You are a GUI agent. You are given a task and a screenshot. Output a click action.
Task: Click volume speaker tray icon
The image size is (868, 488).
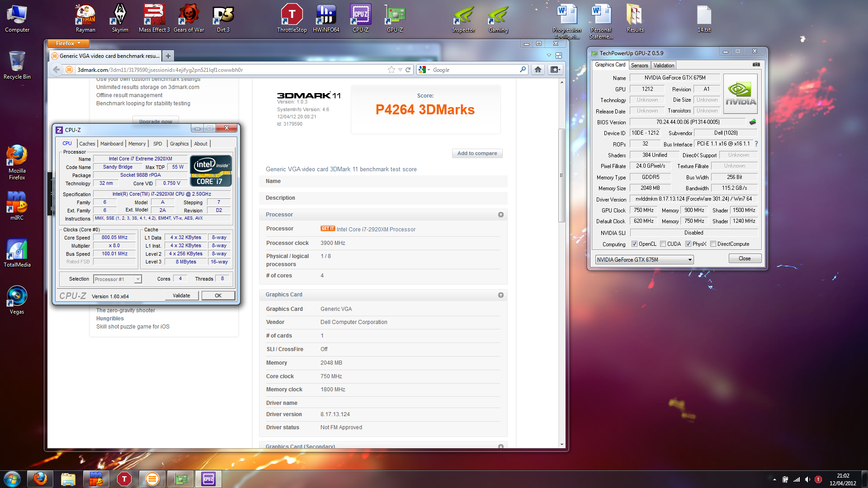click(807, 479)
